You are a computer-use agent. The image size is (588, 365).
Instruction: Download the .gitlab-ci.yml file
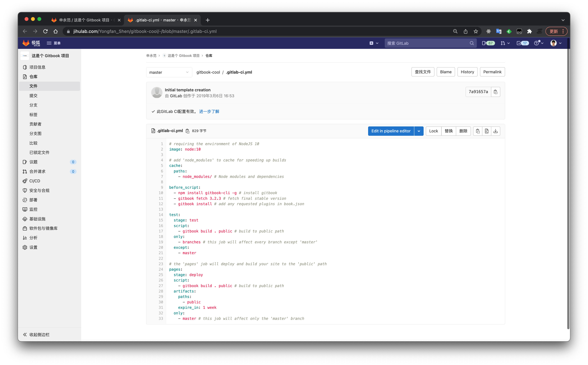[x=495, y=131]
